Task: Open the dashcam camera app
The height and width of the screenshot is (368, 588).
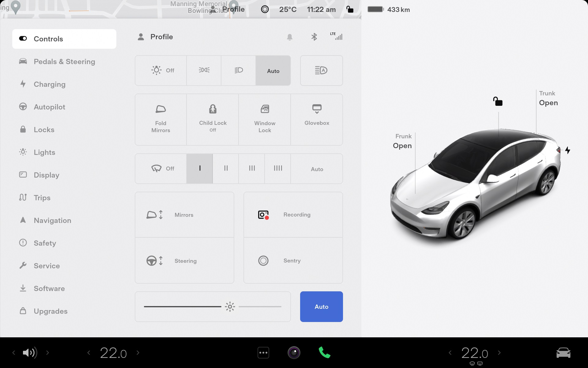Action: pyautogui.click(x=294, y=353)
